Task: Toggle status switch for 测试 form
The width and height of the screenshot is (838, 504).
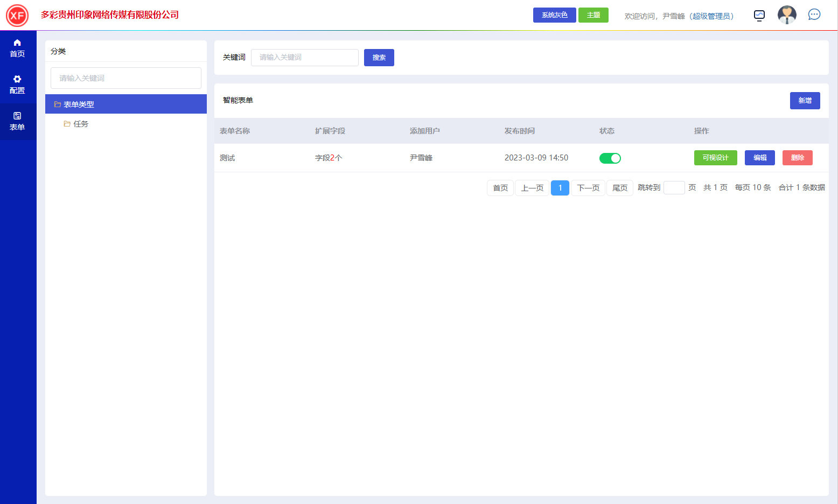Action: pos(610,158)
